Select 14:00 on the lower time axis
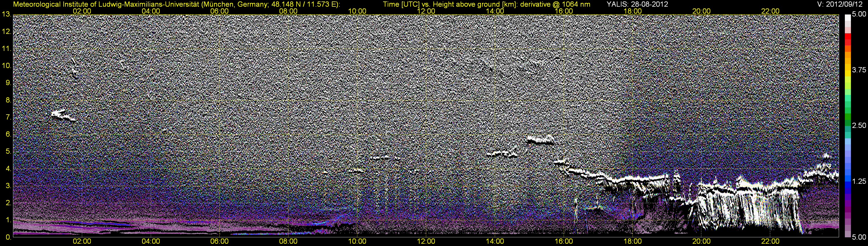The image size is (868, 246). point(495,241)
